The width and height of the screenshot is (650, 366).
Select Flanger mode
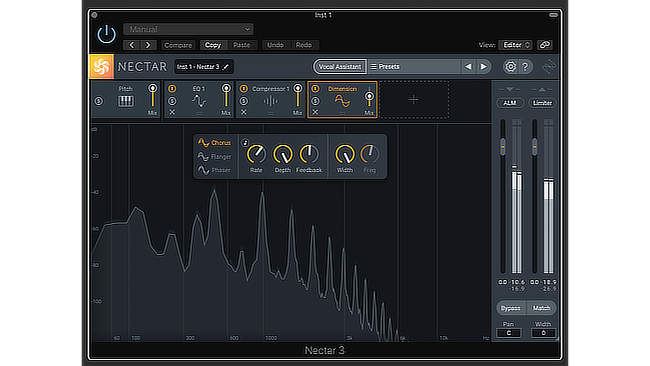pyautogui.click(x=214, y=157)
